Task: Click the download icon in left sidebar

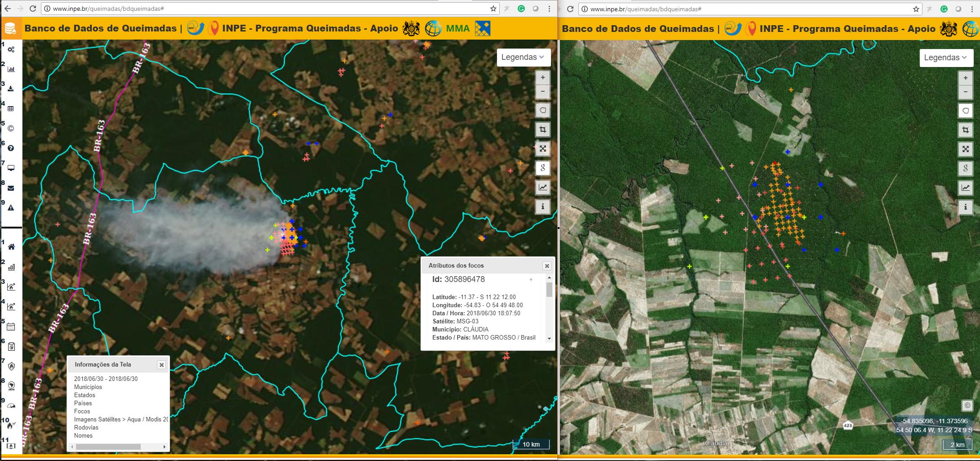Action: [x=11, y=89]
